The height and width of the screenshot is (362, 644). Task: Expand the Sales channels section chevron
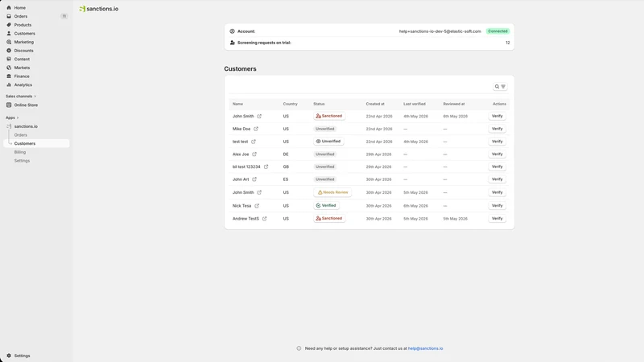pyautogui.click(x=35, y=97)
